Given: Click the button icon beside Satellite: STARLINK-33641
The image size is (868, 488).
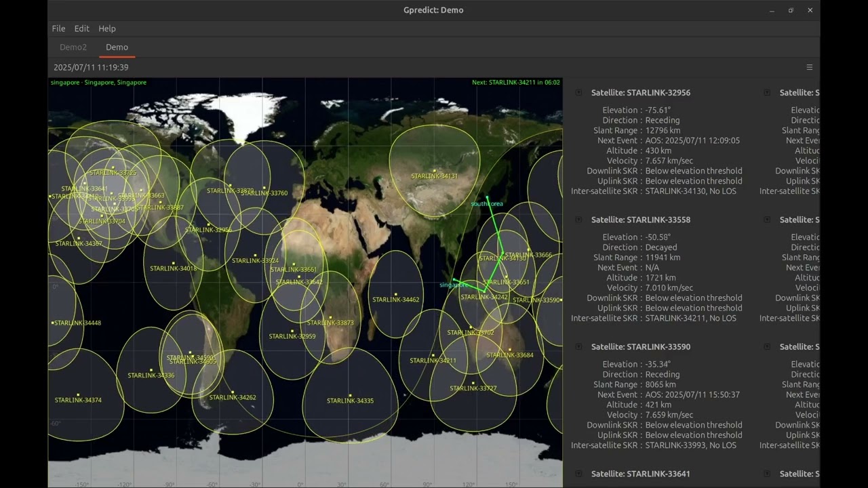Looking at the screenshot, I should 578,474.
